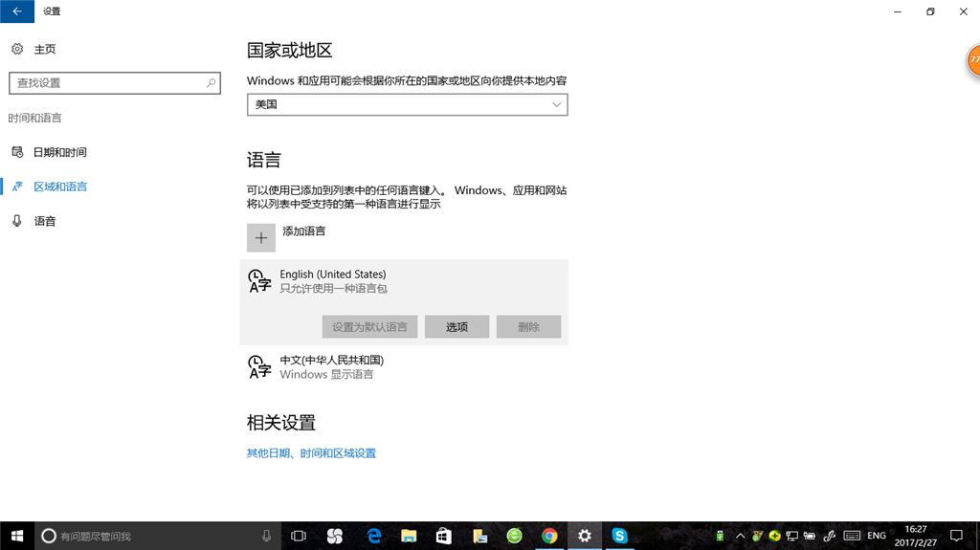
Task: Switch the ENG input language indicator
Action: (877, 536)
